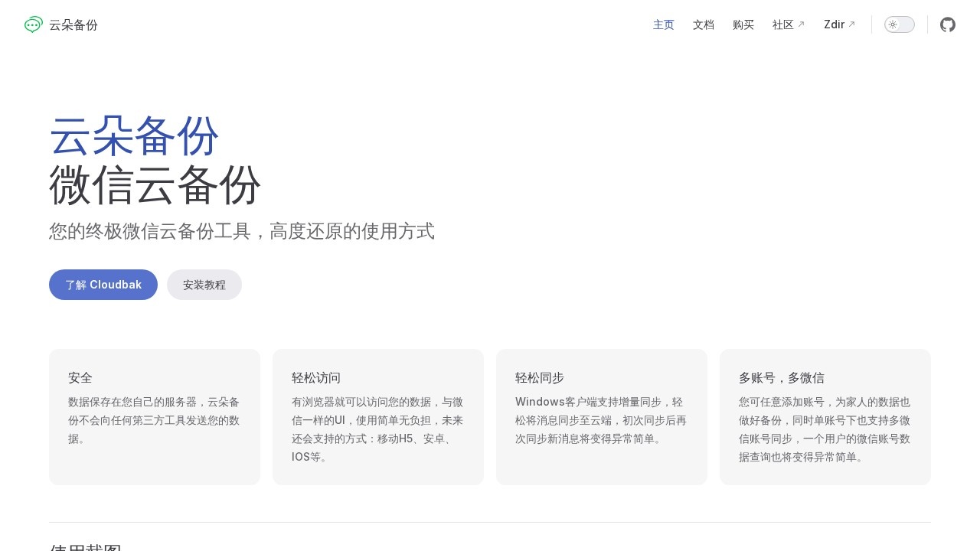Click the sun icon in theme switch
This screenshot has width=980, height=551.
(892, 24)
